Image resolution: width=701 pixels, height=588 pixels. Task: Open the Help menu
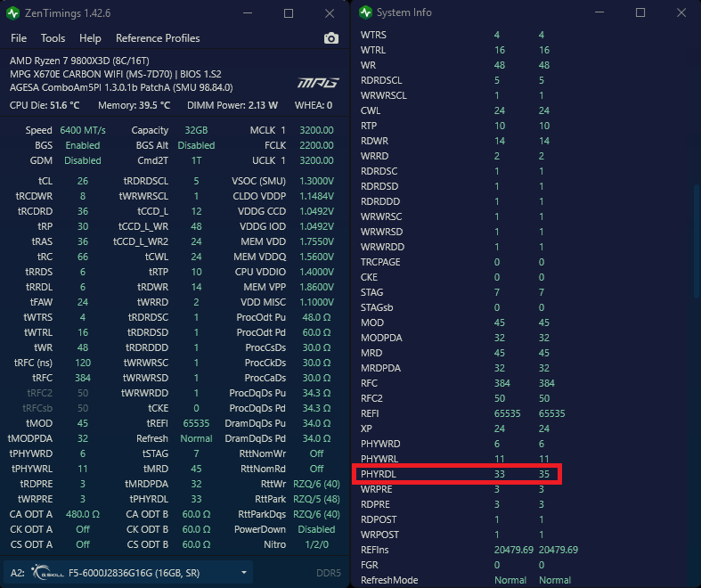(x=90, y=38)
